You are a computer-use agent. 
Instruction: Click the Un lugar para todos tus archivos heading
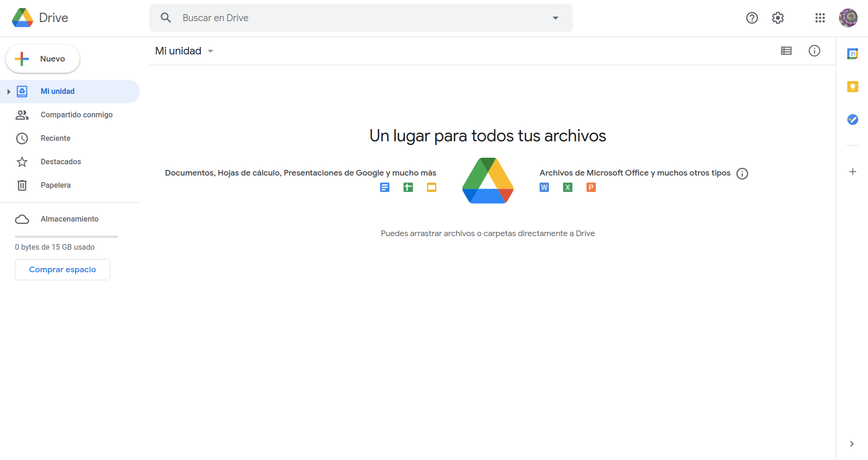tap(488, 136)
